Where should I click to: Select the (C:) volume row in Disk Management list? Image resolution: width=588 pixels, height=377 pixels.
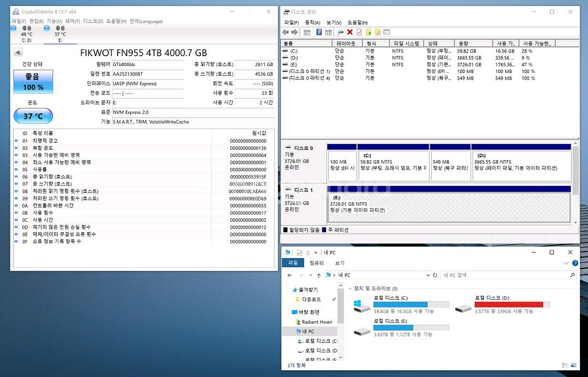[418, 51]
